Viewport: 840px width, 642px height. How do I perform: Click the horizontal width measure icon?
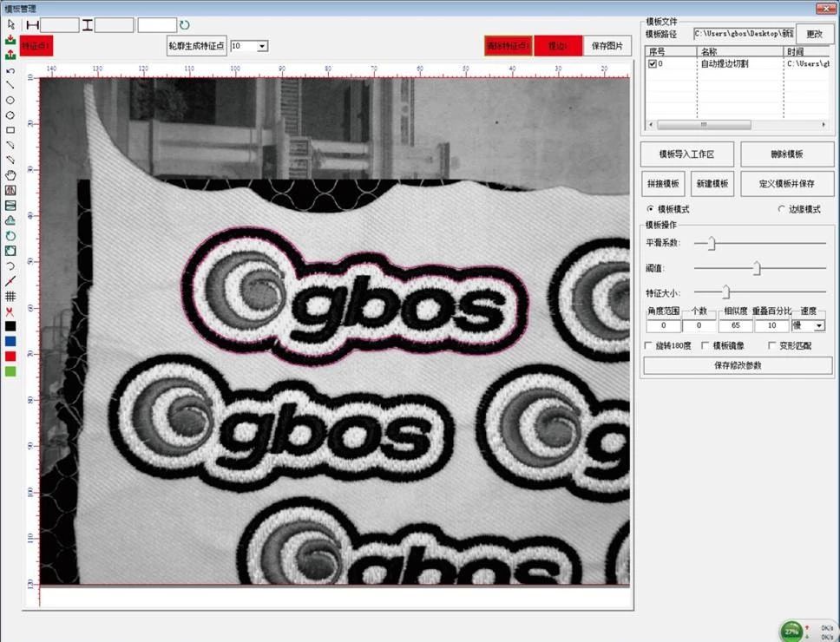tap(33, 25)
